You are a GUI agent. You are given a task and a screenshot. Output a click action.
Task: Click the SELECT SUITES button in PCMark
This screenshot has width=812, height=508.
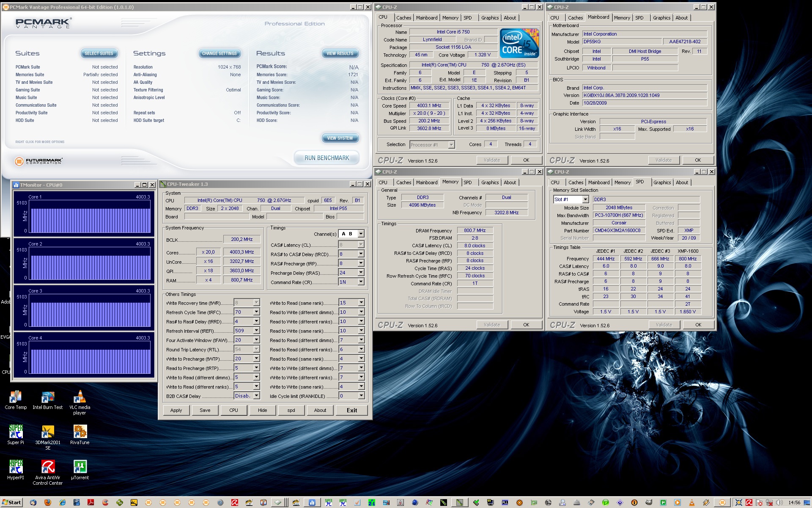tap(99, 53)
